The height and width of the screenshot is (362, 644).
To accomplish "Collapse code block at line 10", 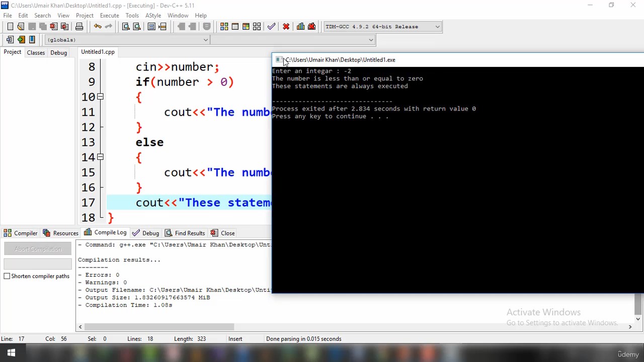I will click(101, 97).
